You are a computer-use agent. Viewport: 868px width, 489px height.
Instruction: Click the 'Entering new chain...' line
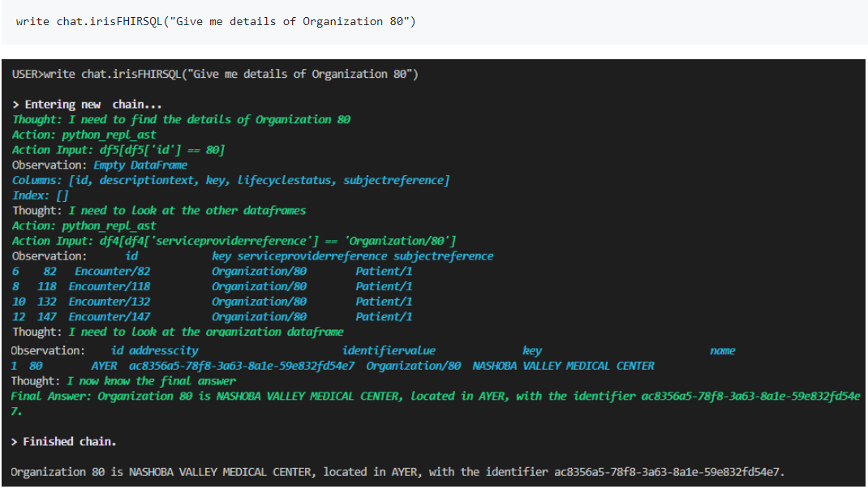(x=88, y=105)
